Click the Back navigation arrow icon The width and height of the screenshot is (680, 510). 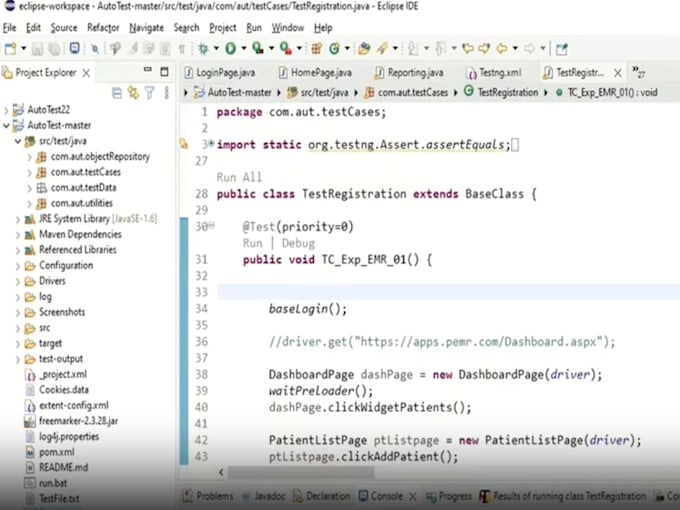[x=502, y=49]
